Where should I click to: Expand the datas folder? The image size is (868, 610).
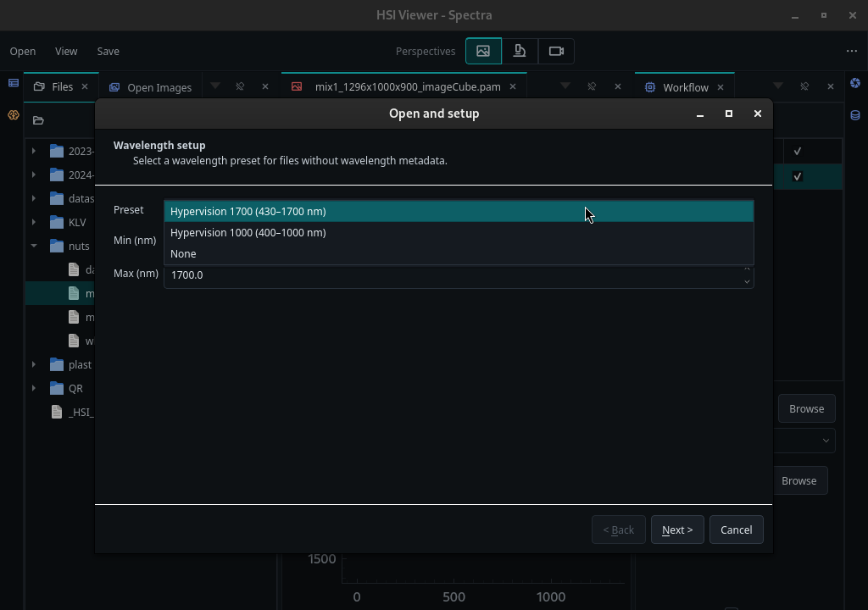(x=34, y=198)
